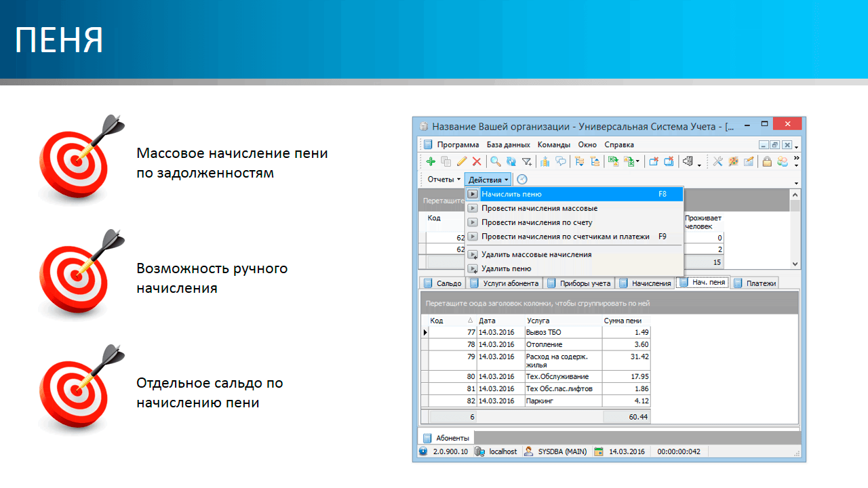Click the Copy record toolbar icon
868x488 pixels.
[x=446, y=161]
